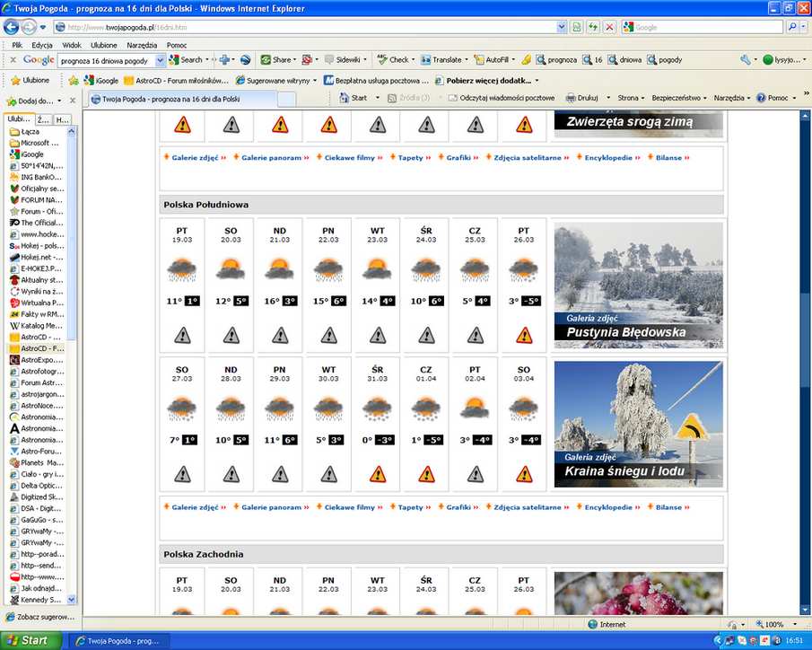812x650 pixels.
Task: Click the page vertical scrollbar down arrow
Action: pos(805,610)
